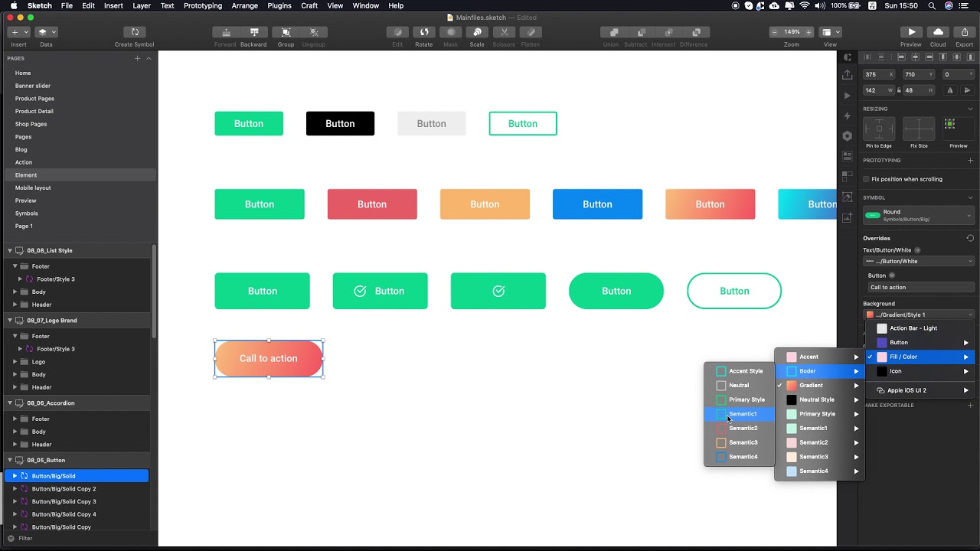
Task: Choose Accent Style border menu item
Action: pos(740,371)
